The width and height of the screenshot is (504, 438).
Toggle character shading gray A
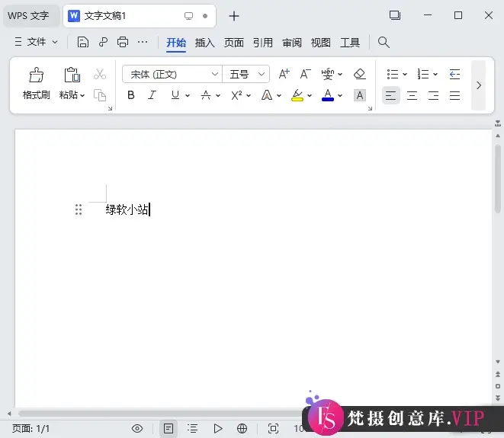point(360,95)
